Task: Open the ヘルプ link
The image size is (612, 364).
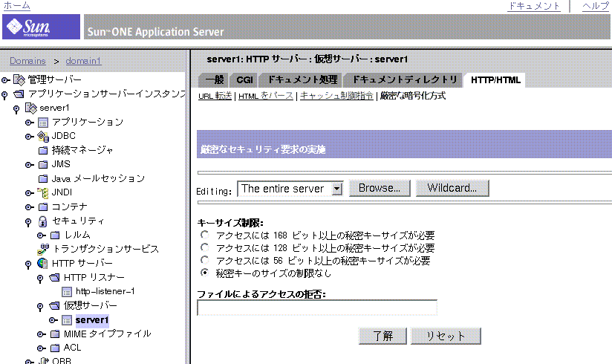Action: [596, 6]
